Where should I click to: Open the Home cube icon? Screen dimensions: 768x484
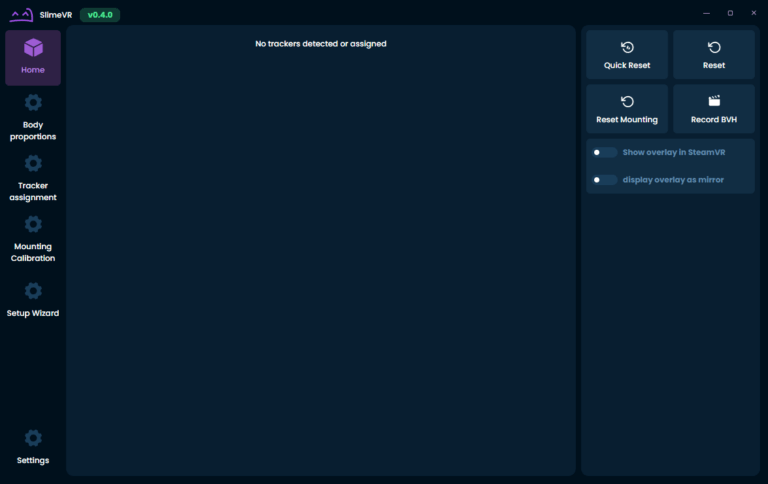point(33,48)
